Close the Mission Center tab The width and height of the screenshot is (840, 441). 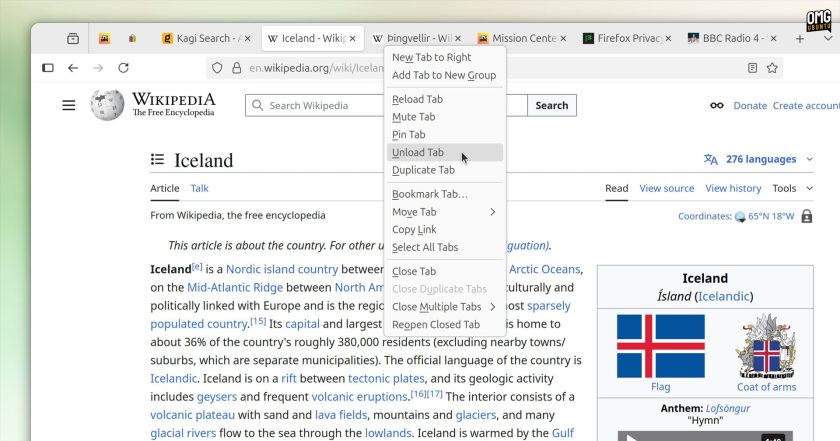tap(563, 39)
